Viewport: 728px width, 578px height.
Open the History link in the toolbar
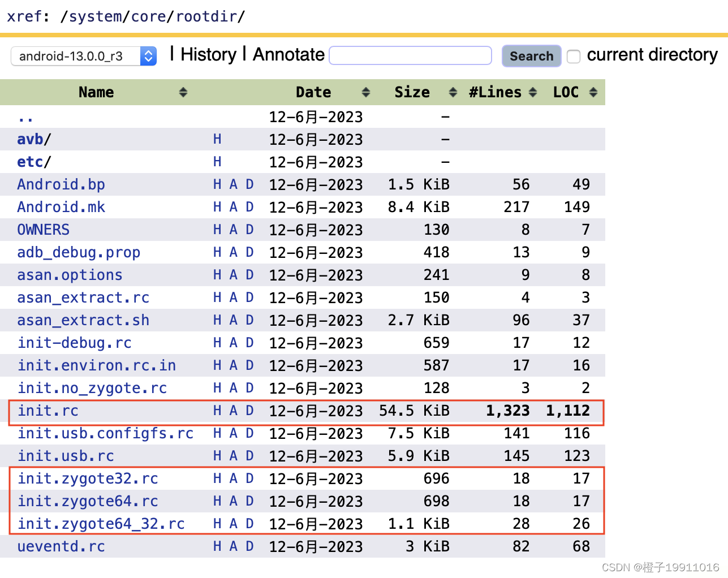(x=208, y=54)
